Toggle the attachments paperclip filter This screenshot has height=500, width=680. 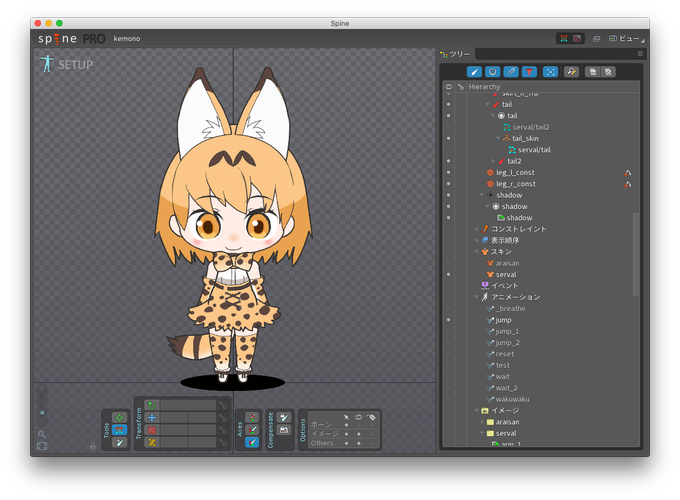511,72
